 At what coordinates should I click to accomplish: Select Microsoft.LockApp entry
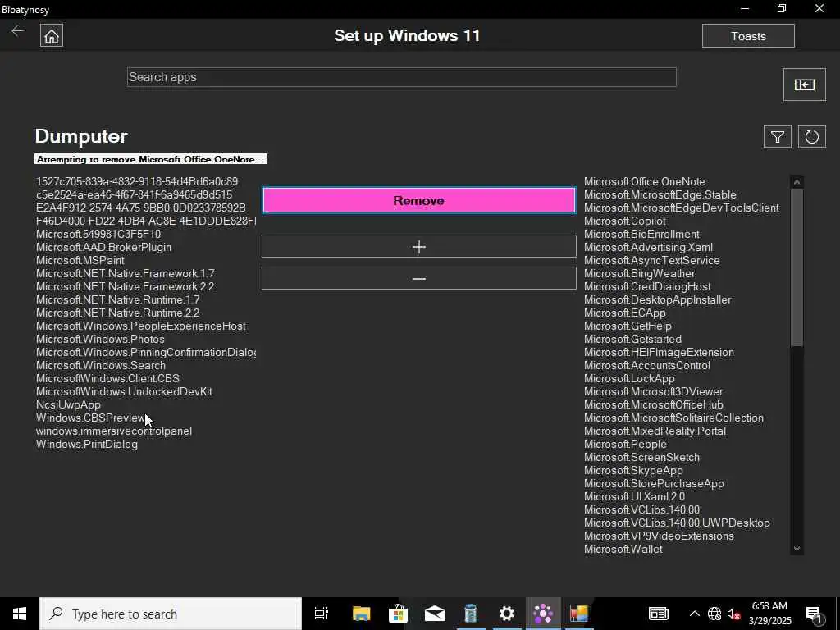click(629, 379)
